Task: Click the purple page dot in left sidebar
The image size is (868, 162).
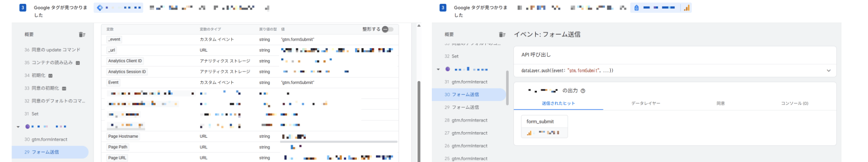Action: 27,126
